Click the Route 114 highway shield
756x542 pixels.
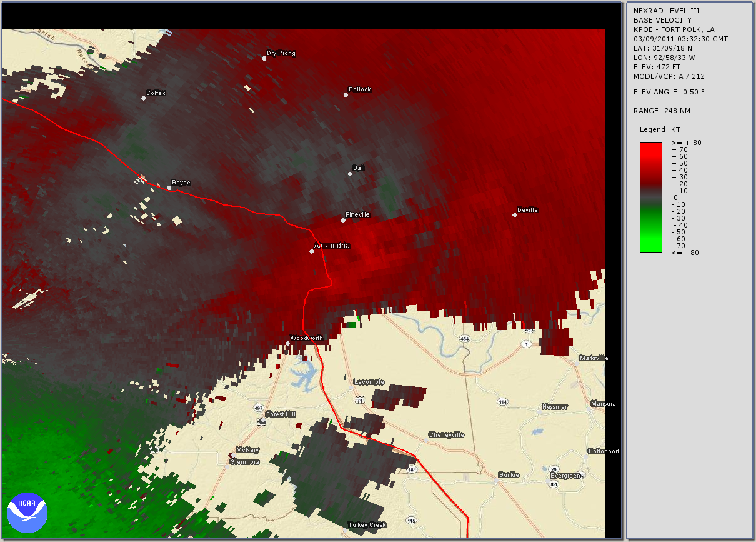pos(504,402)
